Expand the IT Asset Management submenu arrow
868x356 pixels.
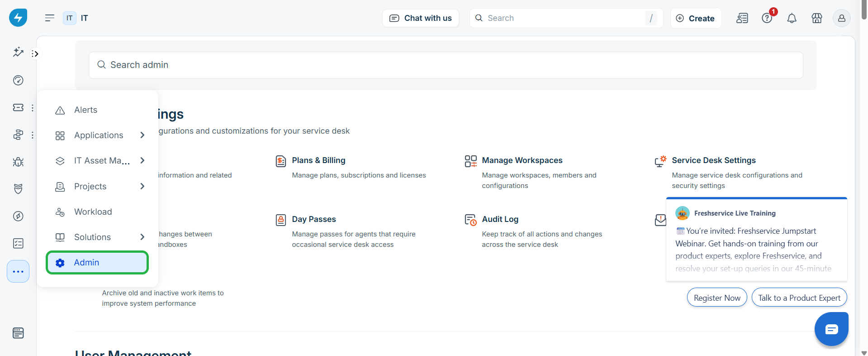[x=142, y=160]
